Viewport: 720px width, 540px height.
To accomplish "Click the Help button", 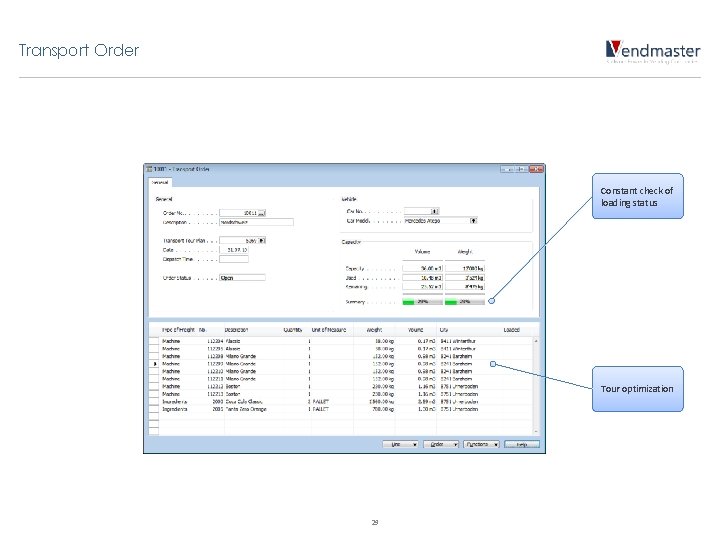I will [x=522, y=444].
